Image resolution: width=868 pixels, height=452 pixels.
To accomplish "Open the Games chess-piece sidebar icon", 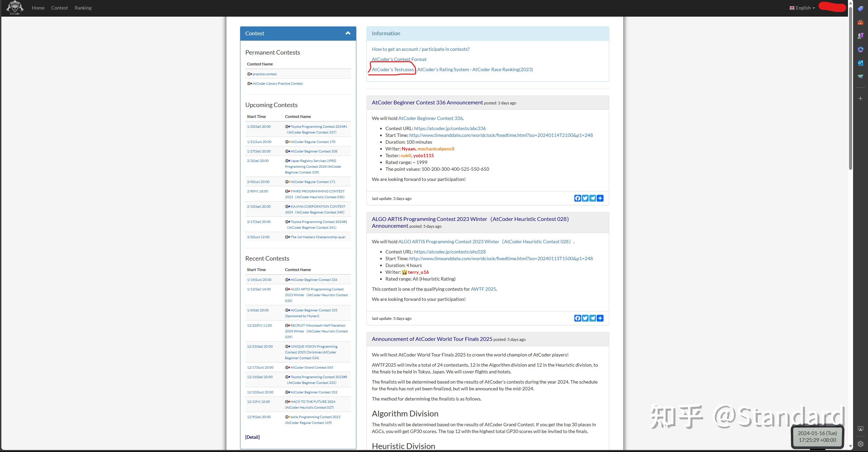I will [860, 36].
